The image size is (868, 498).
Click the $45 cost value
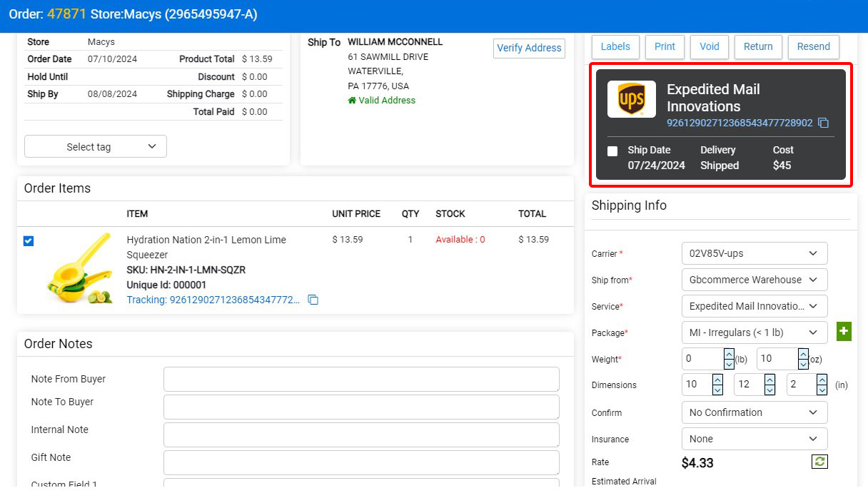tap(782, 166)
